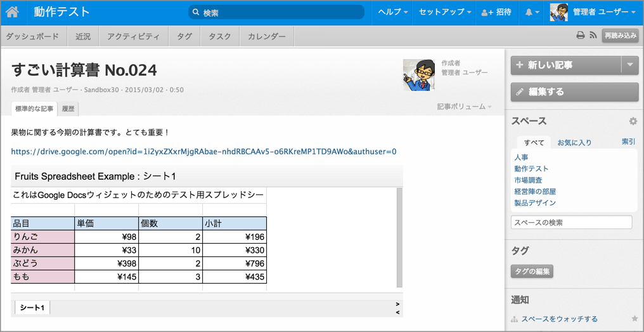Open the arrow beside 新しい記事
This screenshot has width=644, height=332.
point(630,65)
